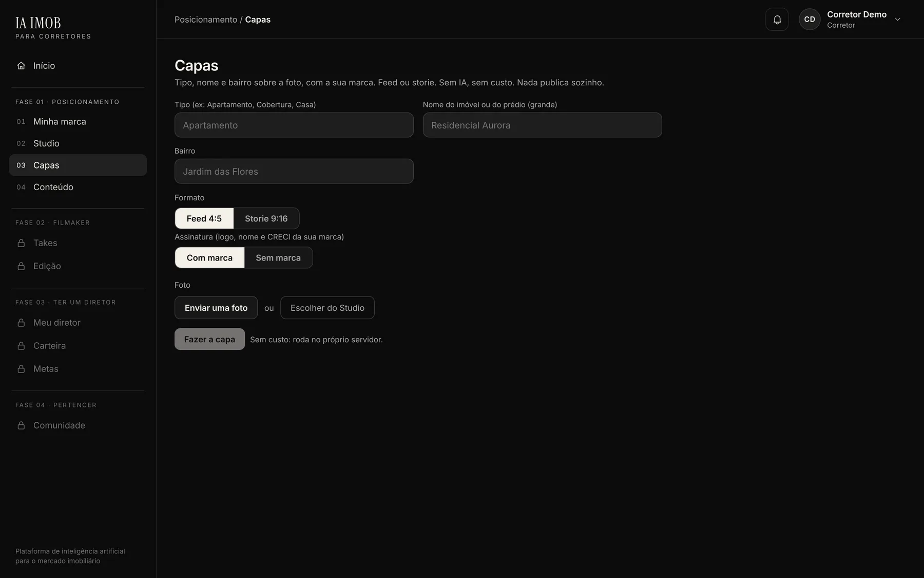Choose the Sem marca option
The image size is (924, 578).
click(x=278, y=257)
